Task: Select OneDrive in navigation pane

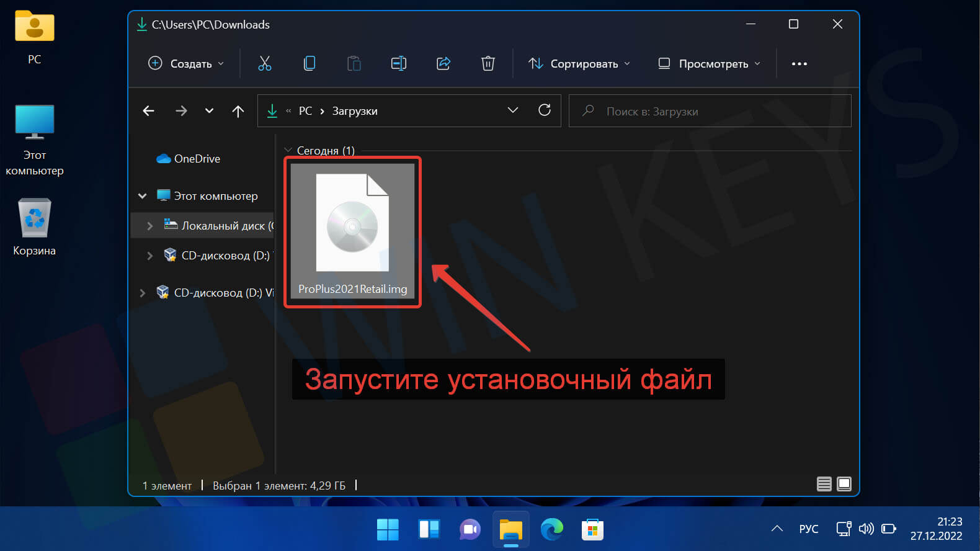Action: pos(197,159)
